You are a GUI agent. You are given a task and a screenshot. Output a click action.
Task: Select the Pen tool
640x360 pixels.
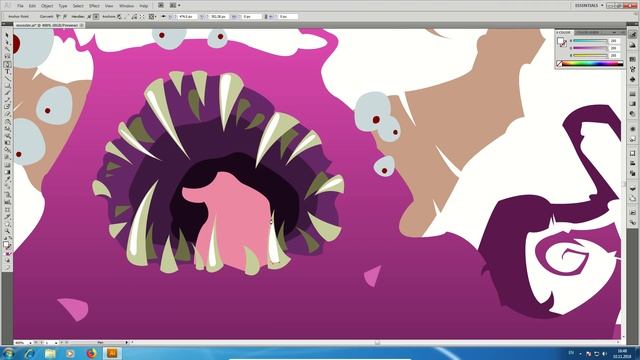pyautogui.click(x=7, y=64)
